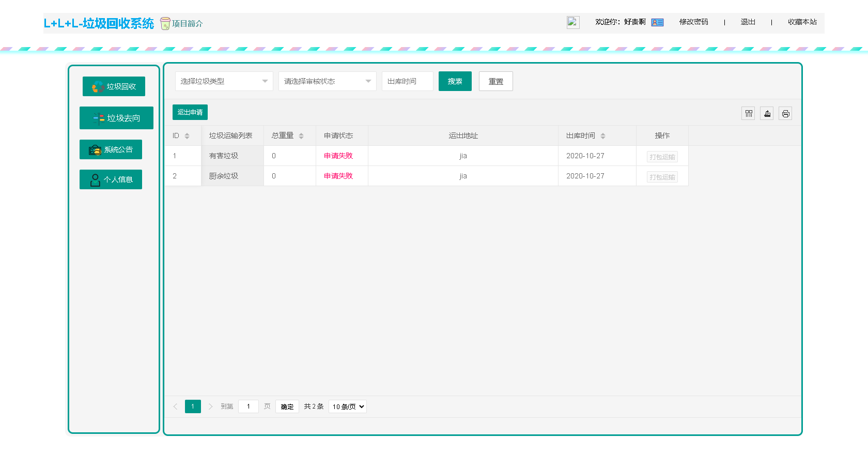
Task: Click the 收藏本站 link
Action: 802,22
